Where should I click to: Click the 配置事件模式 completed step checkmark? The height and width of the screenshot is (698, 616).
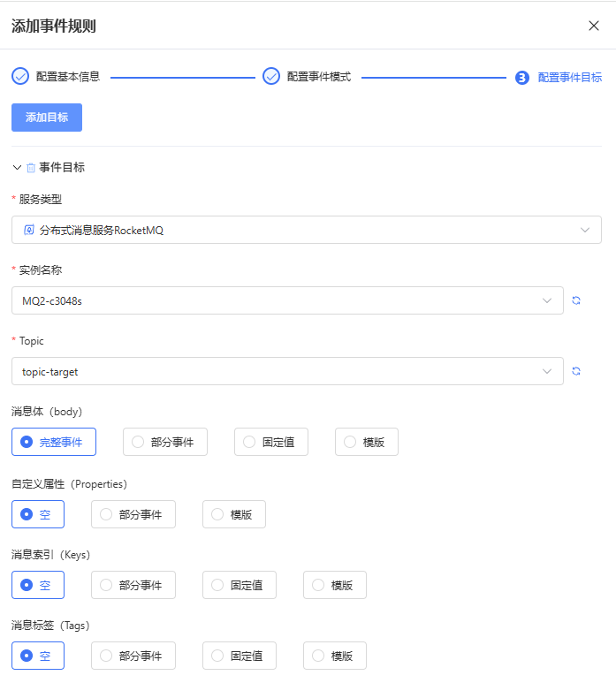pyautogui.click(x=270, y=76)
